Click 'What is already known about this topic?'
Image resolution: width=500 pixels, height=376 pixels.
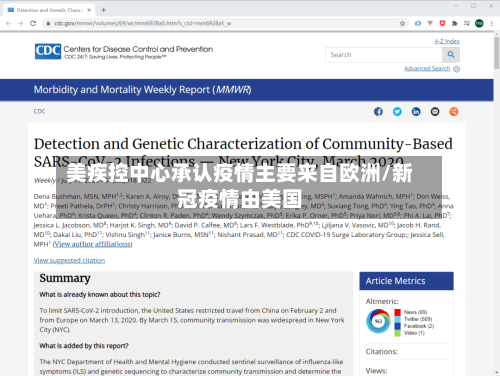pyautogui.click(x=100, y=295)
